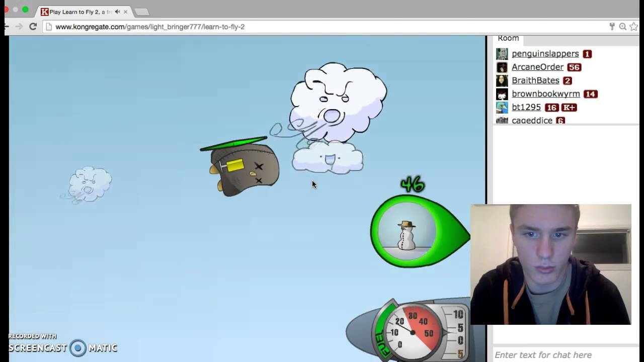Click the large angry blowing storm cloud

338,103
